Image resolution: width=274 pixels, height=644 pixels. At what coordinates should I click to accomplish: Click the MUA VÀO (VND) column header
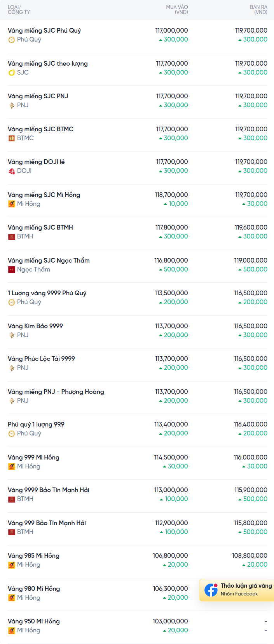click(177, 10)
